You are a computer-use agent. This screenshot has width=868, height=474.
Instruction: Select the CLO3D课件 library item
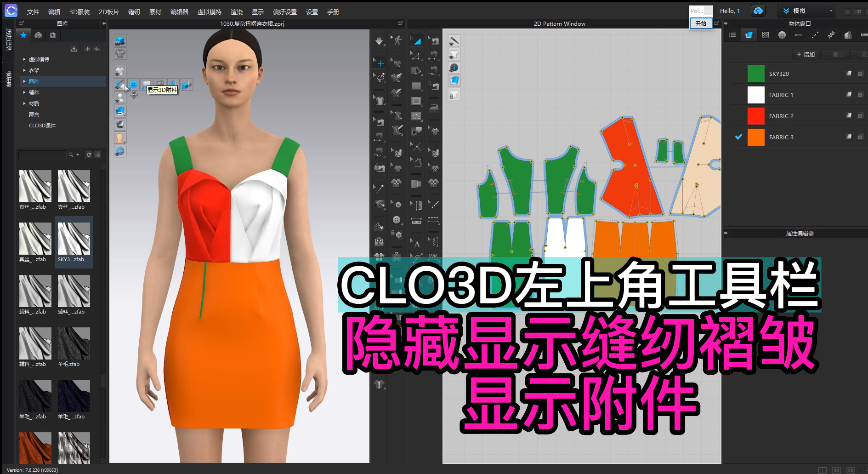point(42,126)
